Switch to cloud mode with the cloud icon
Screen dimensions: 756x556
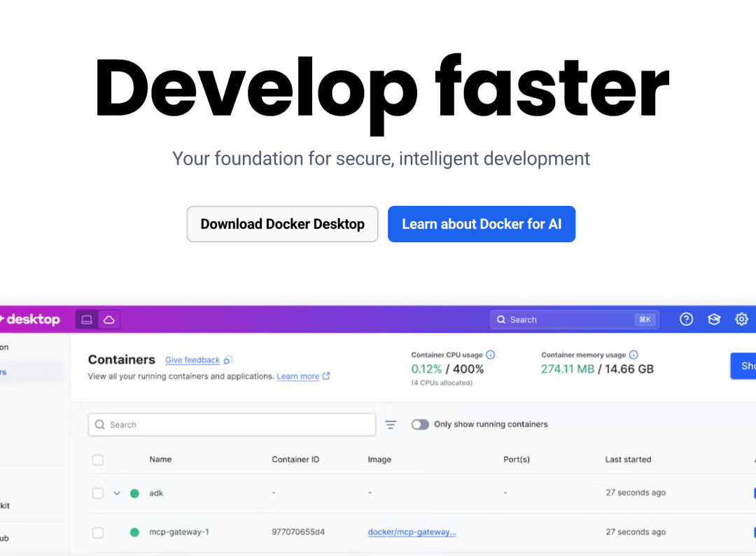(109, 319)
